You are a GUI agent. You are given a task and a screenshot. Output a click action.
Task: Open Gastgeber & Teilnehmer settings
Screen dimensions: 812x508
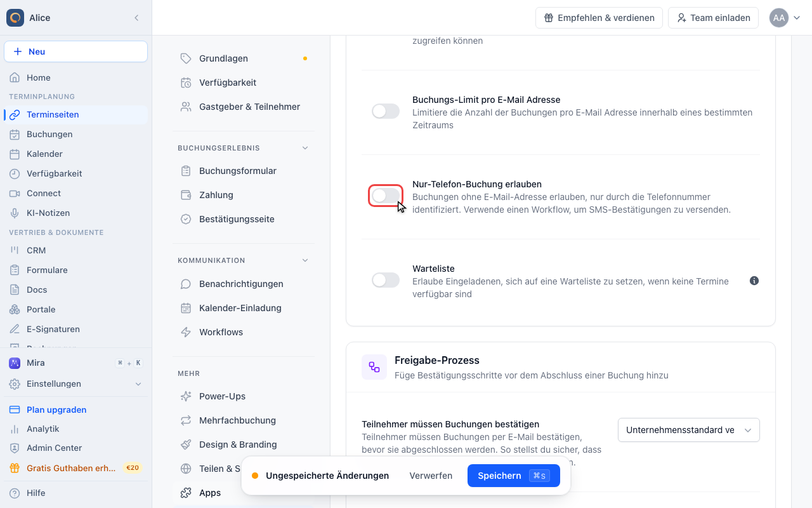244,107
